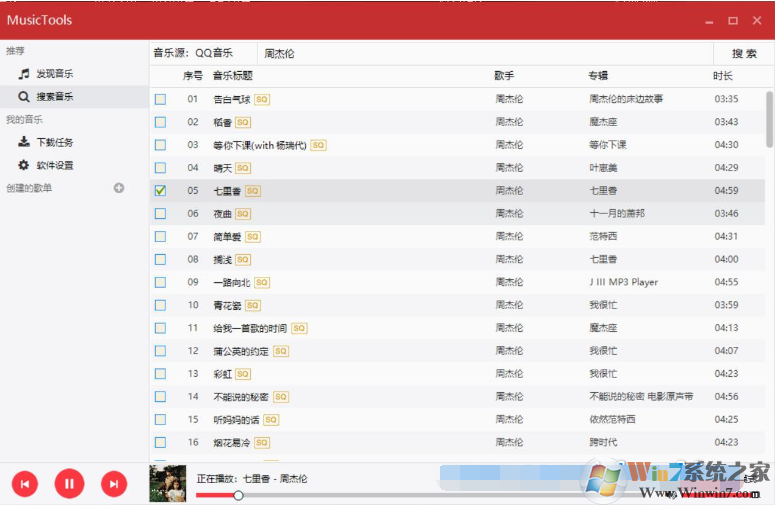Sort the list by 歌手 column header
777x507 pixels.
pos(504,76)
